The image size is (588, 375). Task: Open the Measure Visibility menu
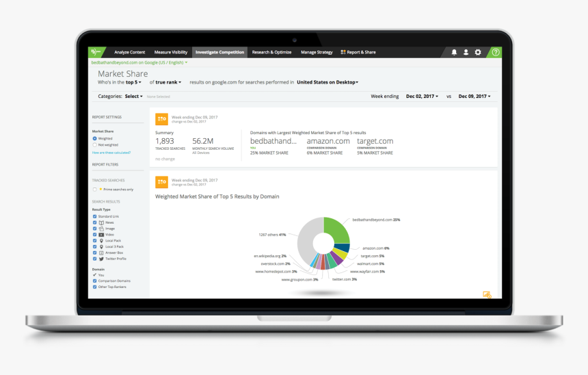click(171, 52)
